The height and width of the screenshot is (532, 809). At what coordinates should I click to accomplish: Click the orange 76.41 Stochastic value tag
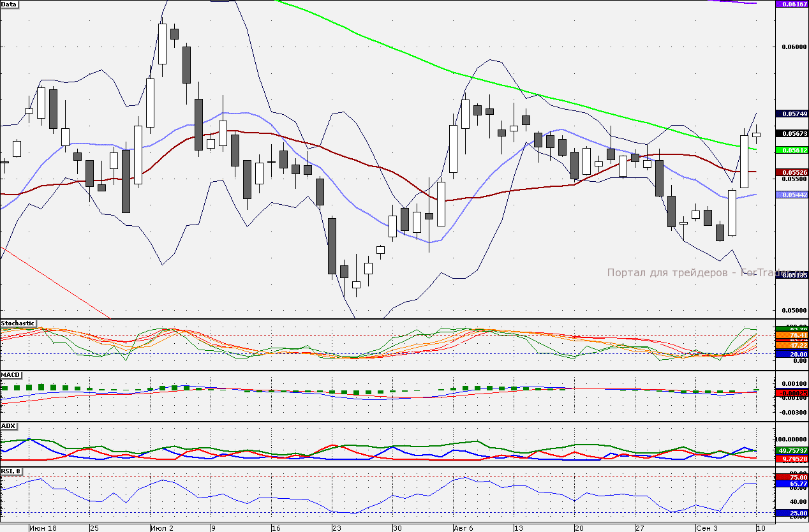[x=791, y=336]
